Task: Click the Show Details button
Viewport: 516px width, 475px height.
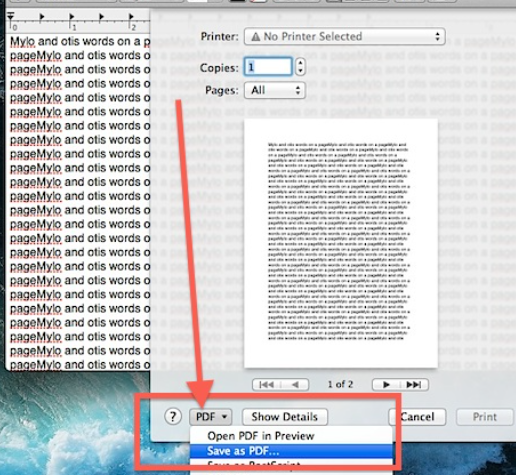Action: pos(285,417)
